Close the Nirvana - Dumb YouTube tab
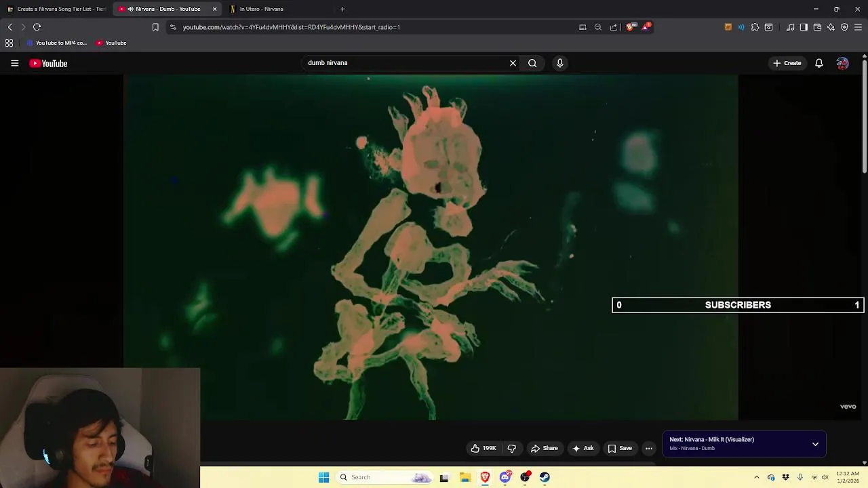This screenshot has width=868, height=488. 214,9
